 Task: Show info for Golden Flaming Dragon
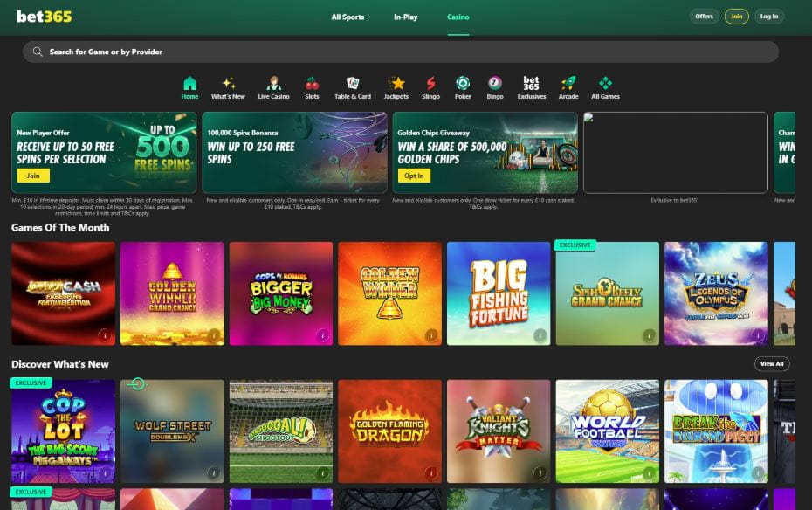point(430,472)
